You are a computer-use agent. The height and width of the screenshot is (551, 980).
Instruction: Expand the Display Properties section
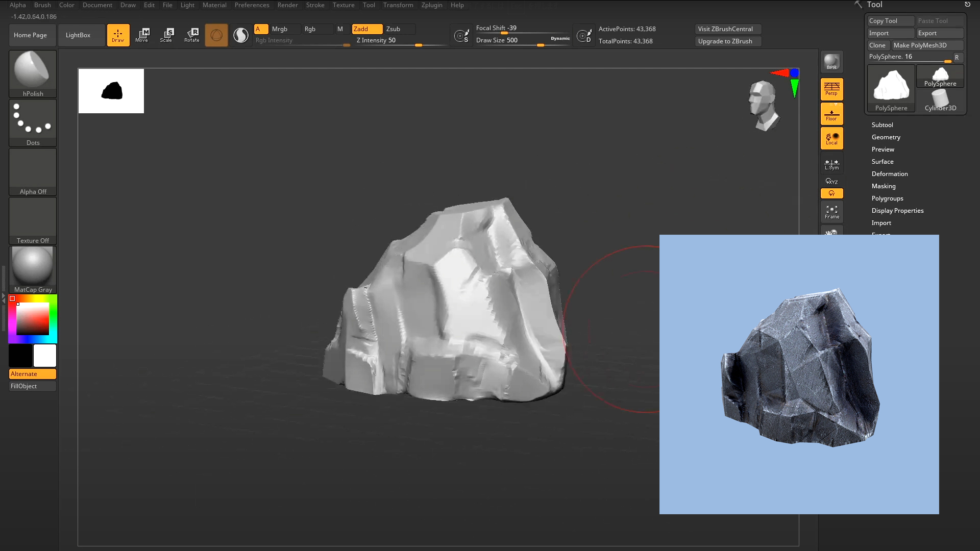(x=897, y=211)
